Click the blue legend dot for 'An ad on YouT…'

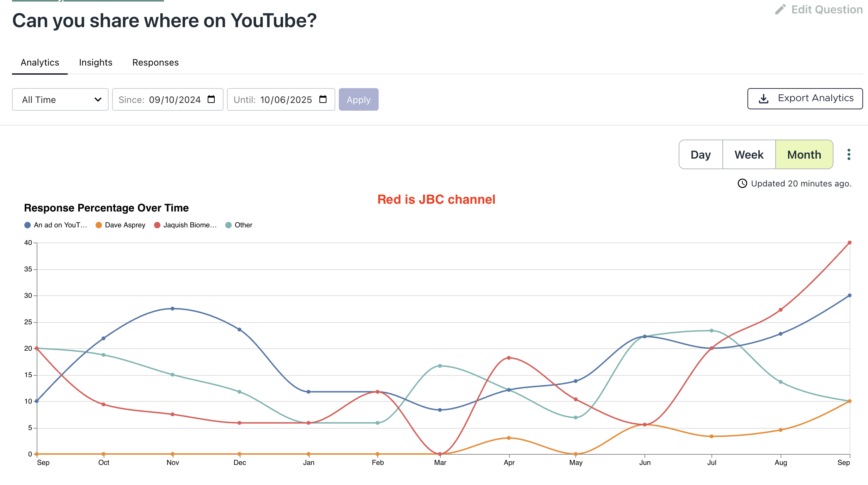[27, 225]
